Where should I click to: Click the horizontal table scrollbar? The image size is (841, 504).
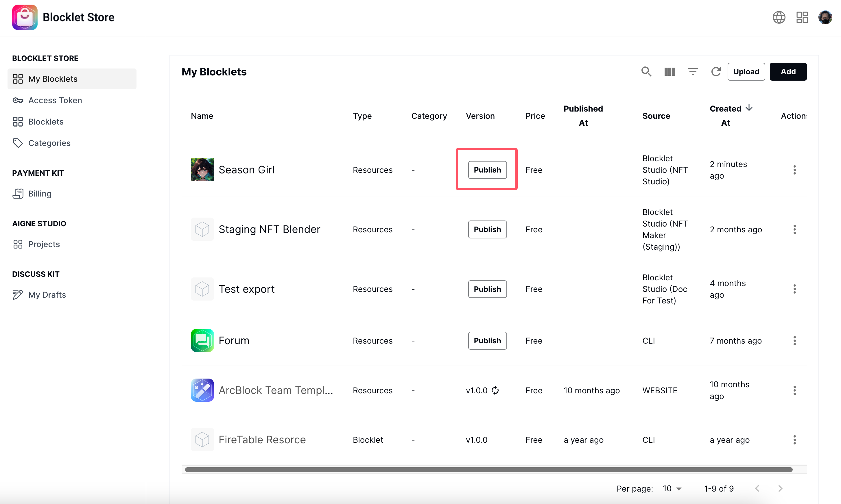488,469
